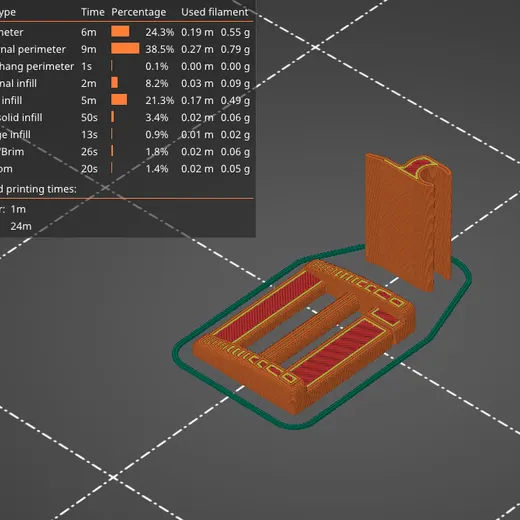Screen dimensions: 520x520
Task: Click the Time column header
Action: (x=92, y=12)
